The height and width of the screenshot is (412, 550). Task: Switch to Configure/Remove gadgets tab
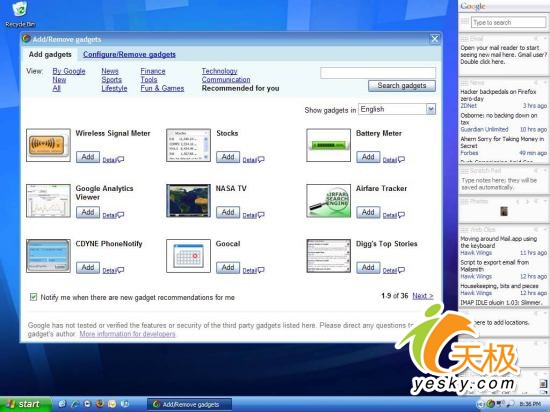point(129,55)
